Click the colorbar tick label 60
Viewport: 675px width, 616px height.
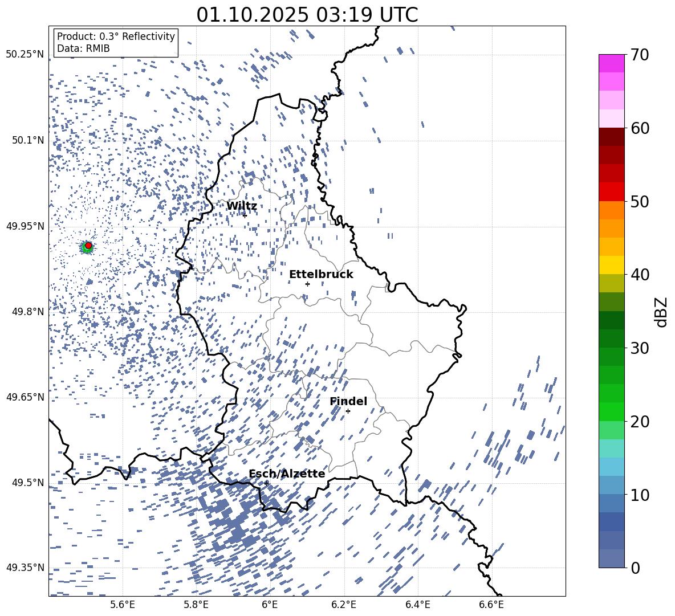point(640,128)
